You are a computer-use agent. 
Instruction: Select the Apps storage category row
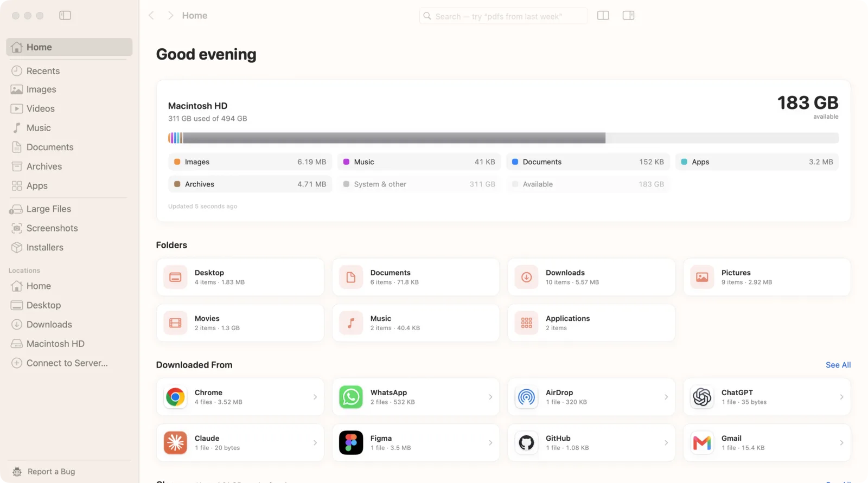point(757,162)
